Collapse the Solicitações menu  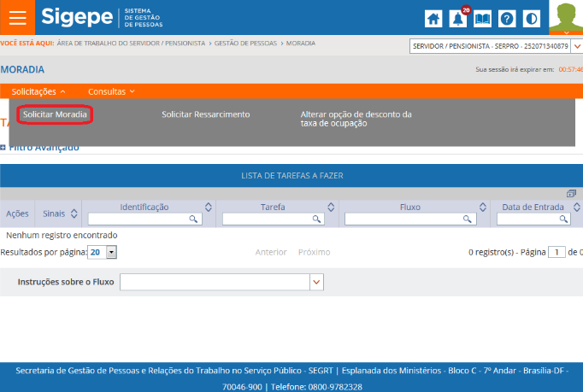coord(38,91)
